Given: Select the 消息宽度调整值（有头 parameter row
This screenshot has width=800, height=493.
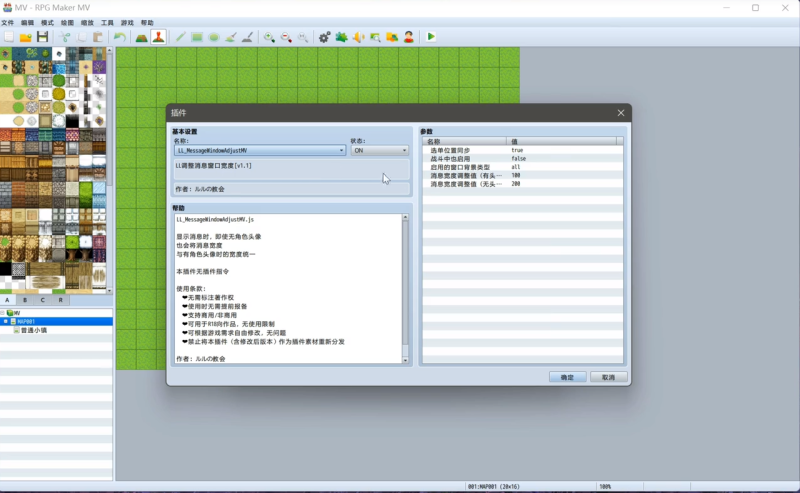Looking at the screenshot, I should 522,176.
